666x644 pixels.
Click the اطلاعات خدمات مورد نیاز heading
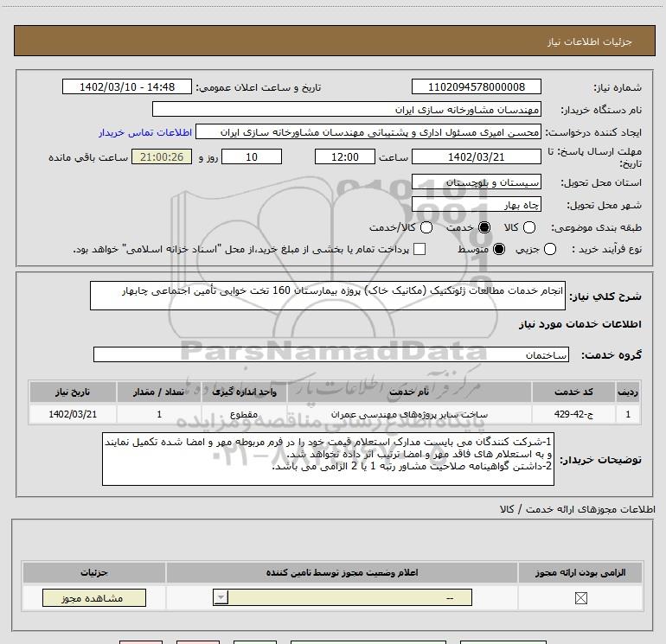pos(580,324)
